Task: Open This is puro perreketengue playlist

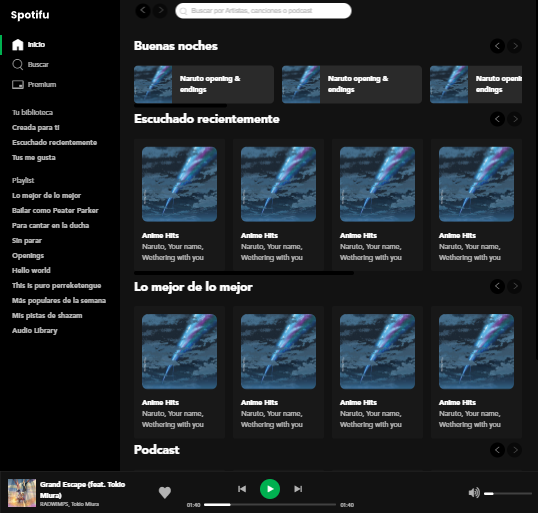Action: (x=57, y=285)
